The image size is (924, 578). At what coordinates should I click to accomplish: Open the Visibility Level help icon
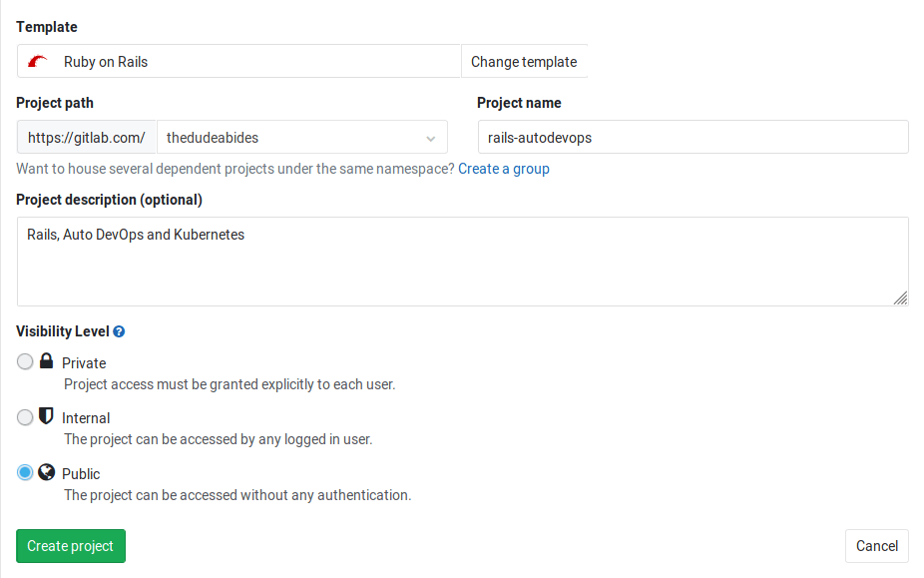[119, 330]
